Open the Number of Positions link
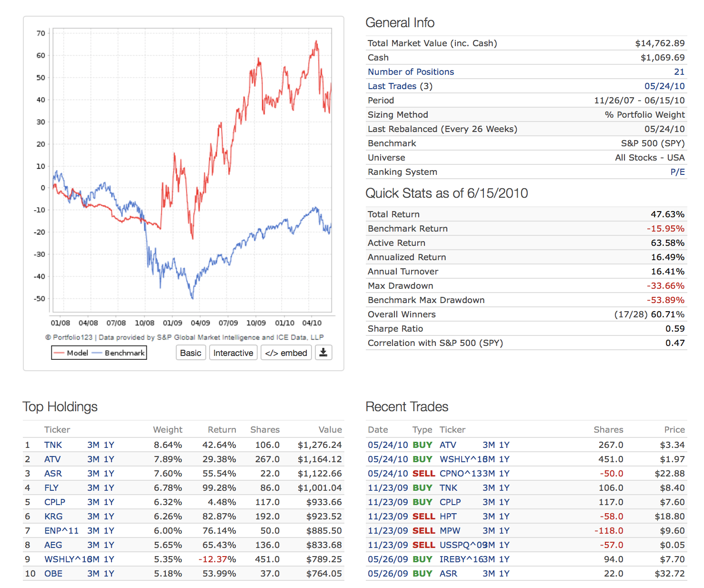Viewport: 704px width, 588px height. tap(411, 72)
